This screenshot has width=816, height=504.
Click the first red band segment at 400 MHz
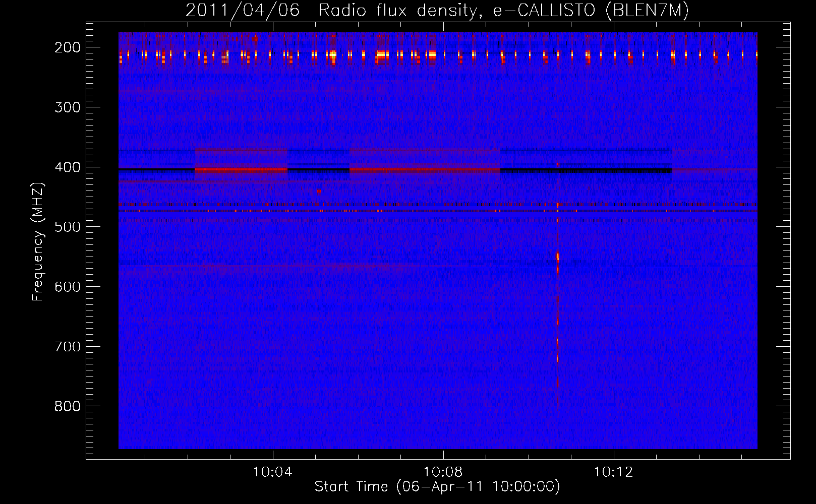pos(241,170)
